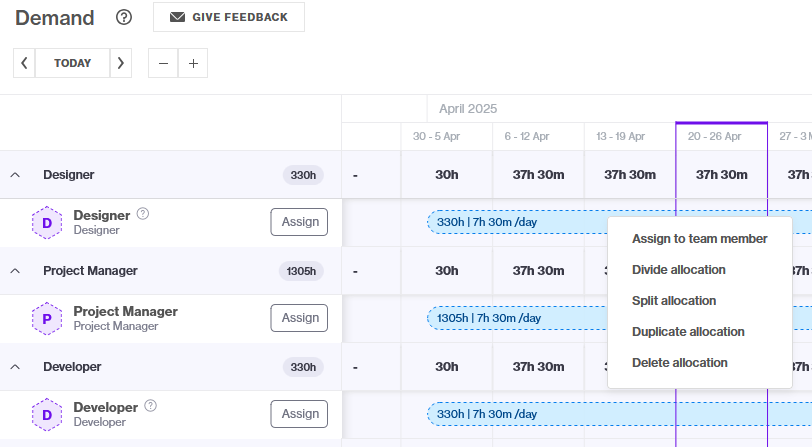
Task: Jump to Today on the timeline
Action: (x=72, y=63)
